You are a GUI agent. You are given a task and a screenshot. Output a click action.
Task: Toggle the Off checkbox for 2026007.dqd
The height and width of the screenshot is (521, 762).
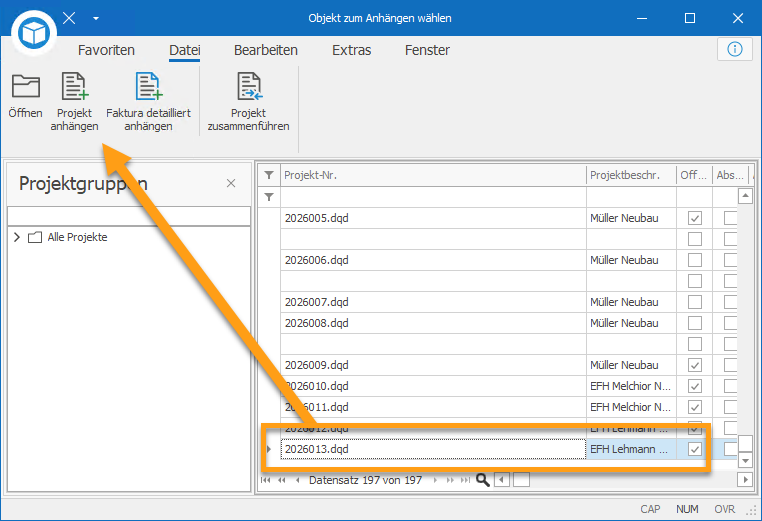694,302
